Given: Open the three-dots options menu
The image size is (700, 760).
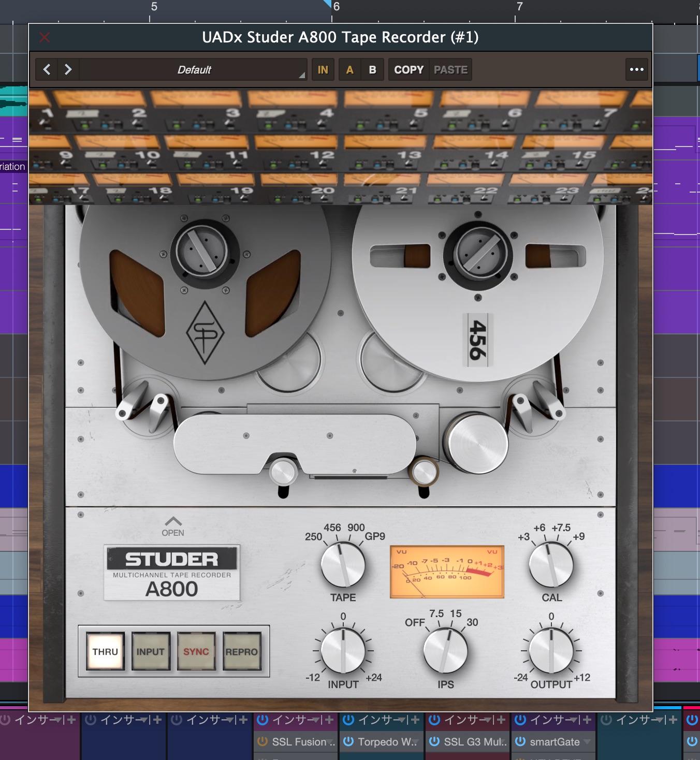Looking at the screenshot, I should [x=636, y=69].
